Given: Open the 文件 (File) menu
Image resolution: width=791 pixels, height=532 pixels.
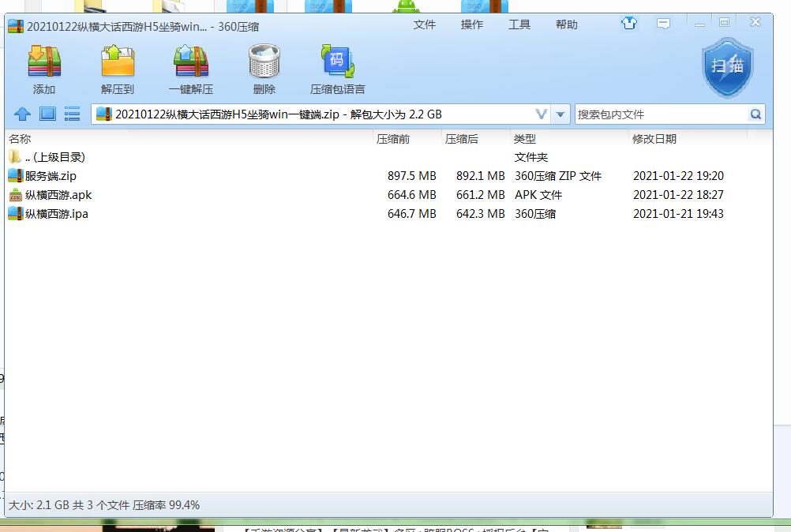Looking at the screenshot, I should click(x=425, y=24).
